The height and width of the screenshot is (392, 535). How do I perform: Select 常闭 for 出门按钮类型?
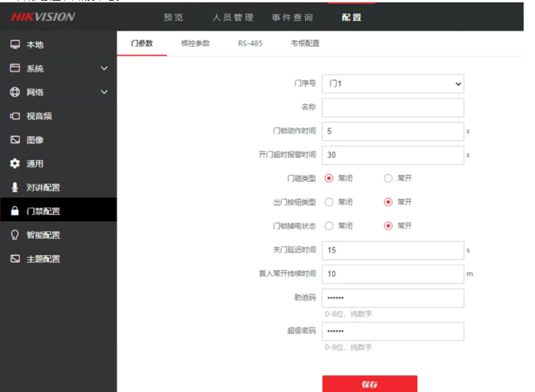tap(329, 202)
